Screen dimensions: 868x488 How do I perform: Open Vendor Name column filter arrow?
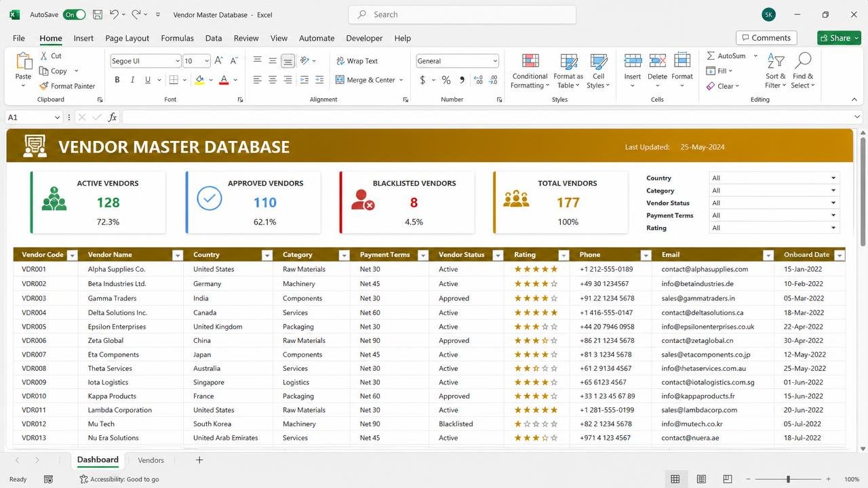[178, 256]
